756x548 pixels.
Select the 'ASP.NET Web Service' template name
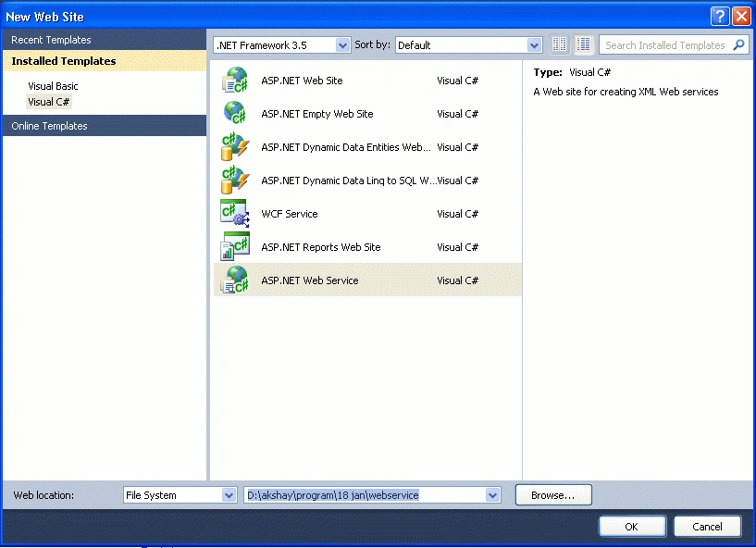(310, 280)
